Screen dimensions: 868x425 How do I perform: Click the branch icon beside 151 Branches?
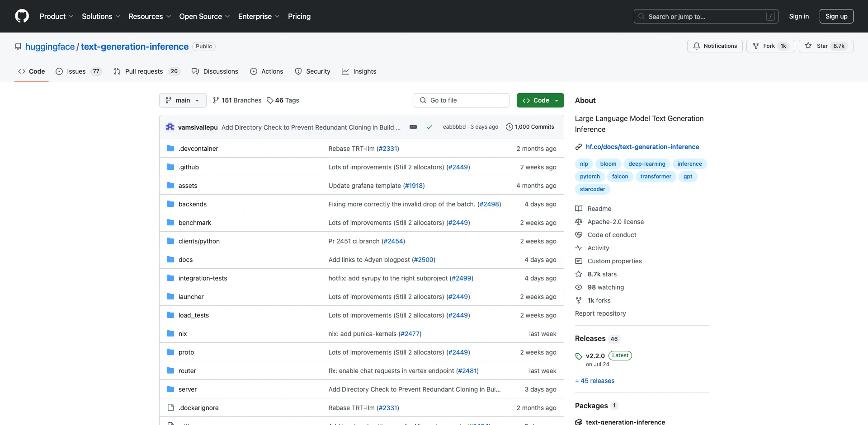coord(216,100)
